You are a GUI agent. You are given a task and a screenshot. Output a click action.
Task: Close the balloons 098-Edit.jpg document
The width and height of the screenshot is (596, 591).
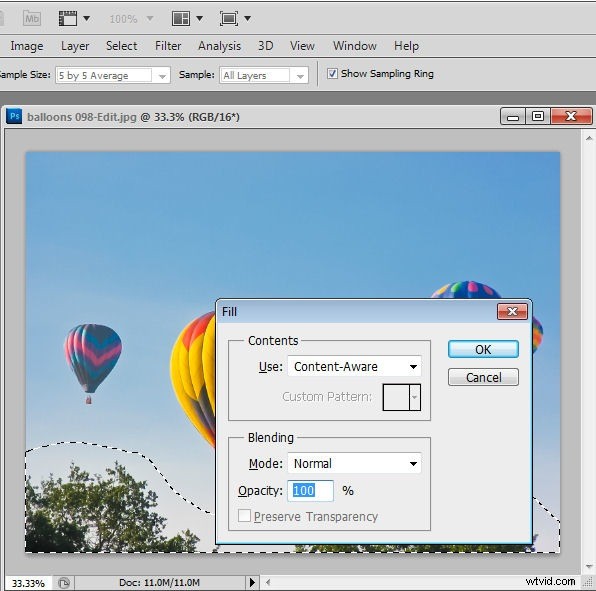(571, 116)
